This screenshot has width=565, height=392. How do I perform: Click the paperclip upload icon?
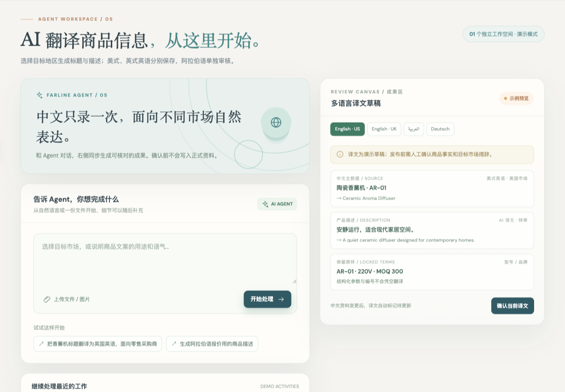(x=47, y=299)
